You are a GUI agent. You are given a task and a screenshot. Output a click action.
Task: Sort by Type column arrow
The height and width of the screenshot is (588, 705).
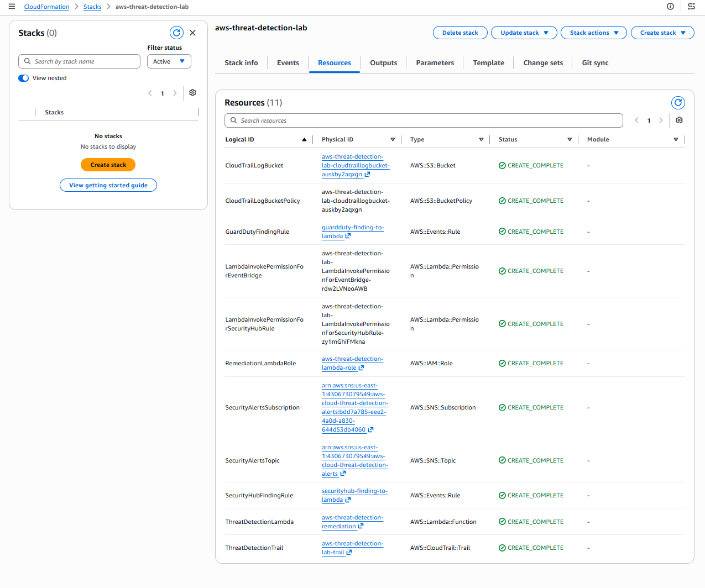[x=481, y=140]
